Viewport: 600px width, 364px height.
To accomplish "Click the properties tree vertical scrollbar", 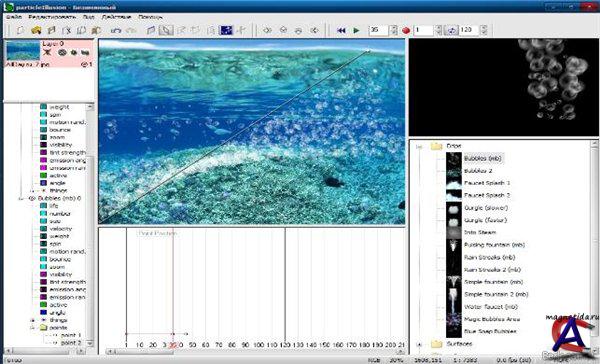I will point(90,225).
